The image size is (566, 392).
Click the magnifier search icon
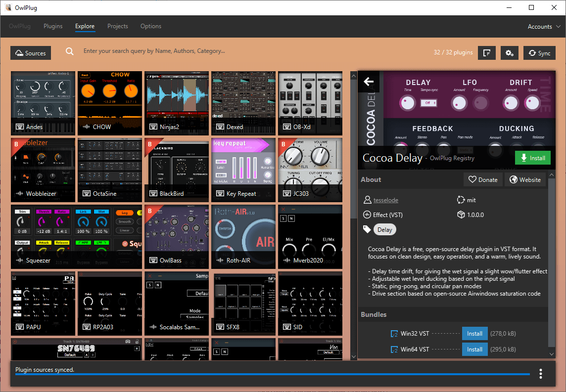[x=70, y=51]
